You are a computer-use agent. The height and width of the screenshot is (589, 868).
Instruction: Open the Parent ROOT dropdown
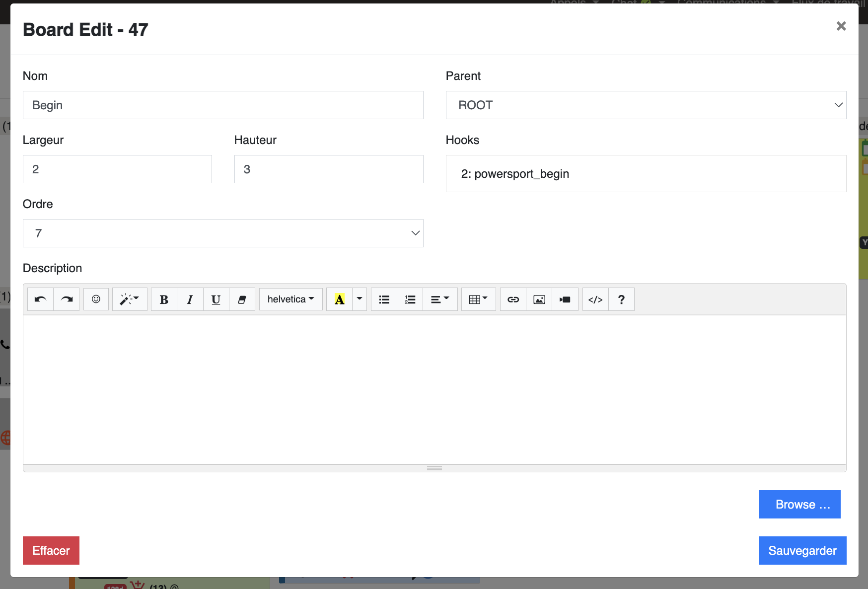[646, 105]
